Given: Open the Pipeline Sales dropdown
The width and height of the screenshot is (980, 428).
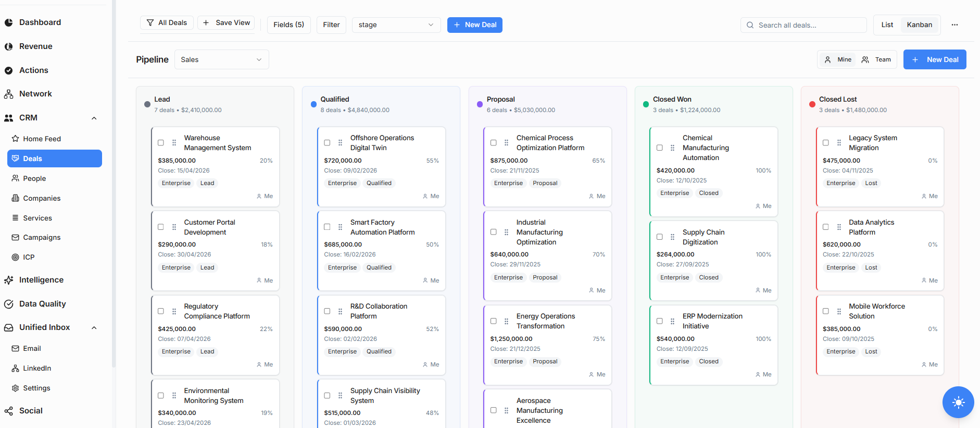Looking at the screenshot, I should 221,59.
